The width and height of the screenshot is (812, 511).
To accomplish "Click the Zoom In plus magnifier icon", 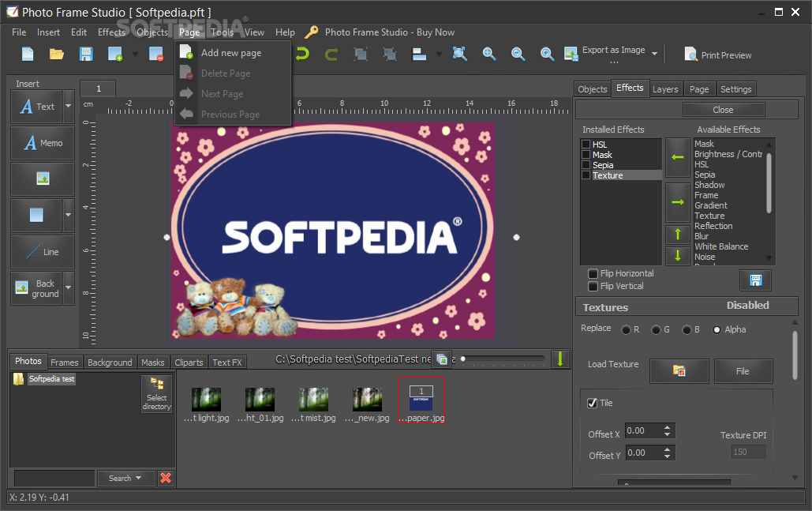I will 547,54.
